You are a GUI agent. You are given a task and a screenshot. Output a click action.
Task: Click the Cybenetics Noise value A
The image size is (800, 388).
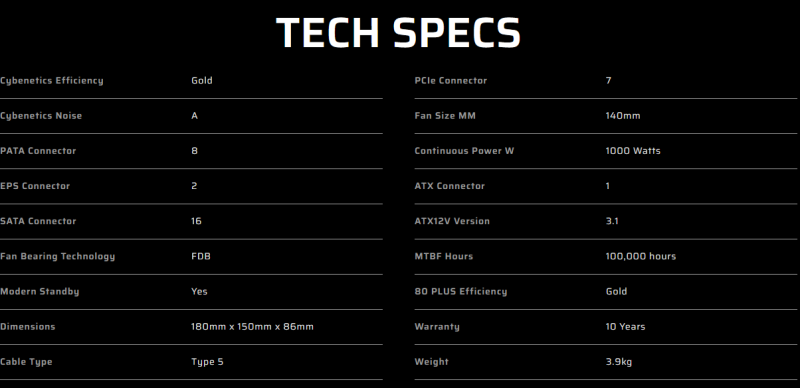(x=194, y=116)
